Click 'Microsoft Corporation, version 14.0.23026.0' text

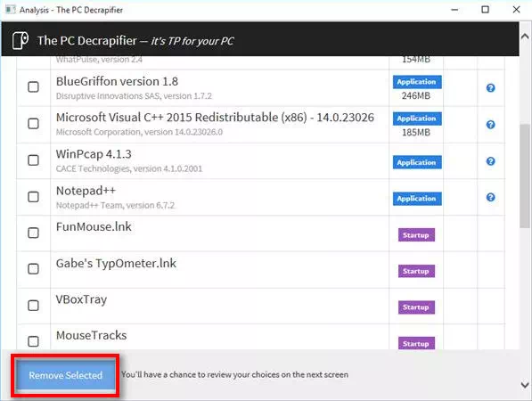point(139,132)
